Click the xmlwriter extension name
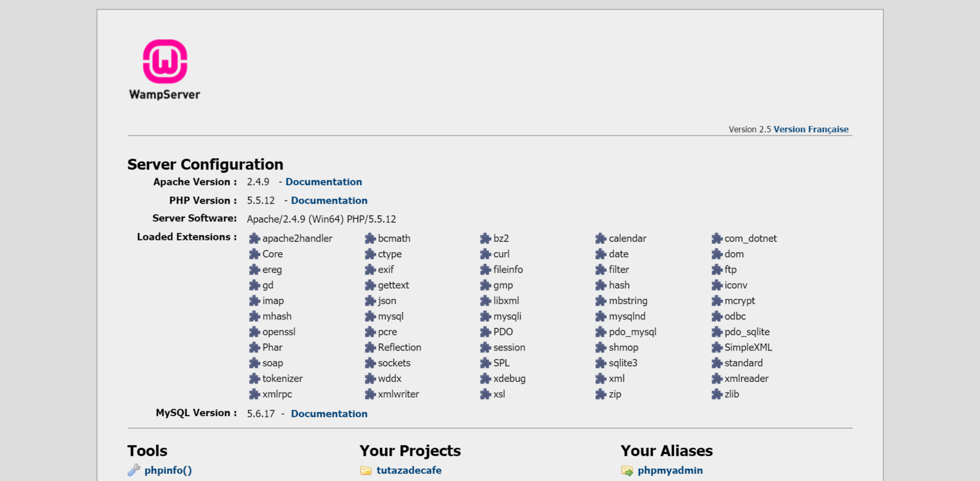The height and width of the screenshot is (481, 980). point(398,394)
